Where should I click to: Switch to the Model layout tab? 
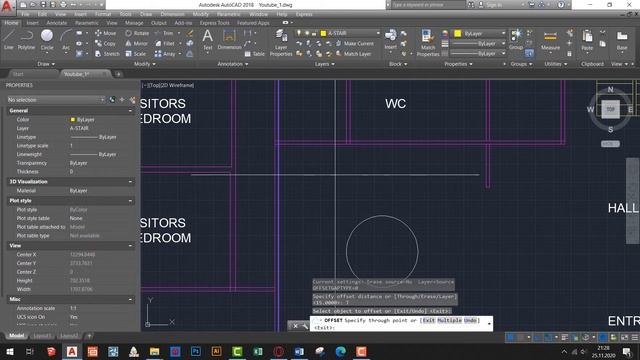point(17,336)
